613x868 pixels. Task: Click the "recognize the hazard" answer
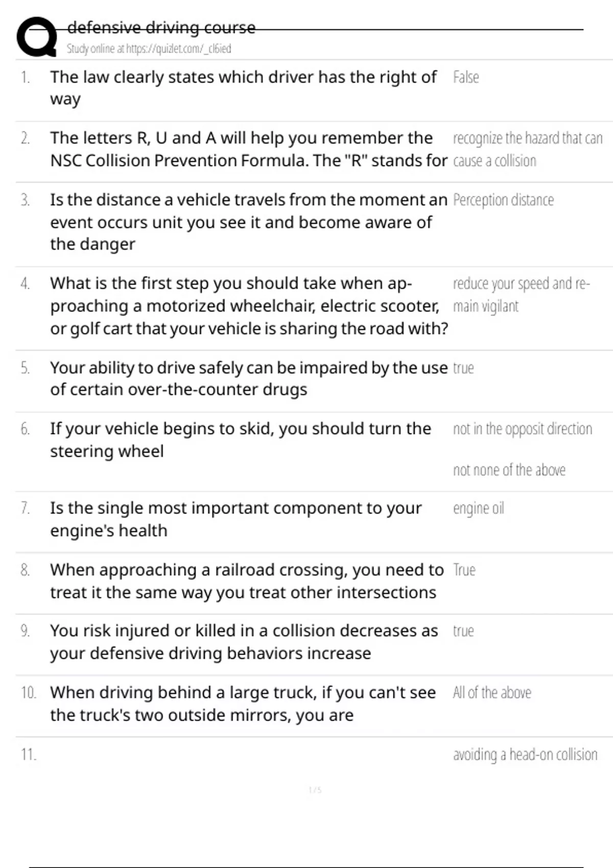[x=527, y=149]
